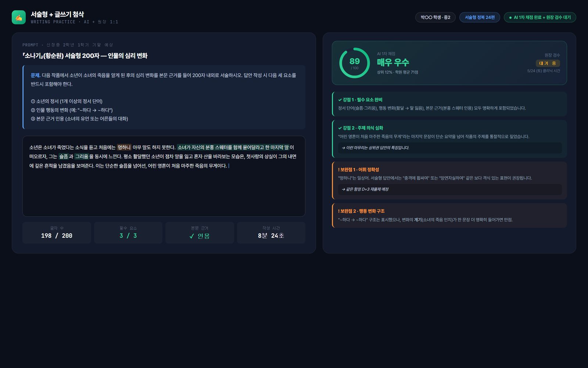Click the 서술형 + 글쓰기 첨삭 header title
The height and width of the screenshot is (368, 588).
57,14
